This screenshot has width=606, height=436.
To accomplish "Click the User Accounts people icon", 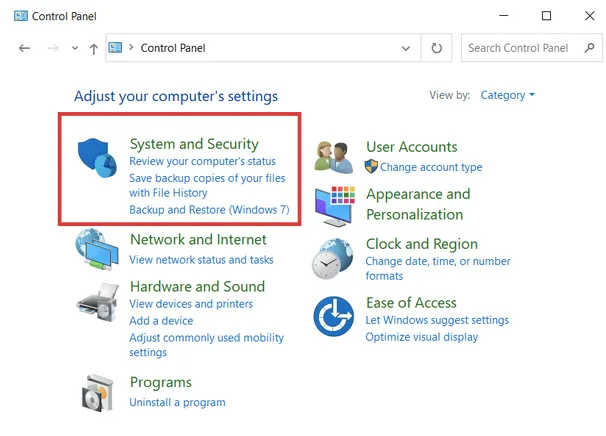I will (334, 156).
